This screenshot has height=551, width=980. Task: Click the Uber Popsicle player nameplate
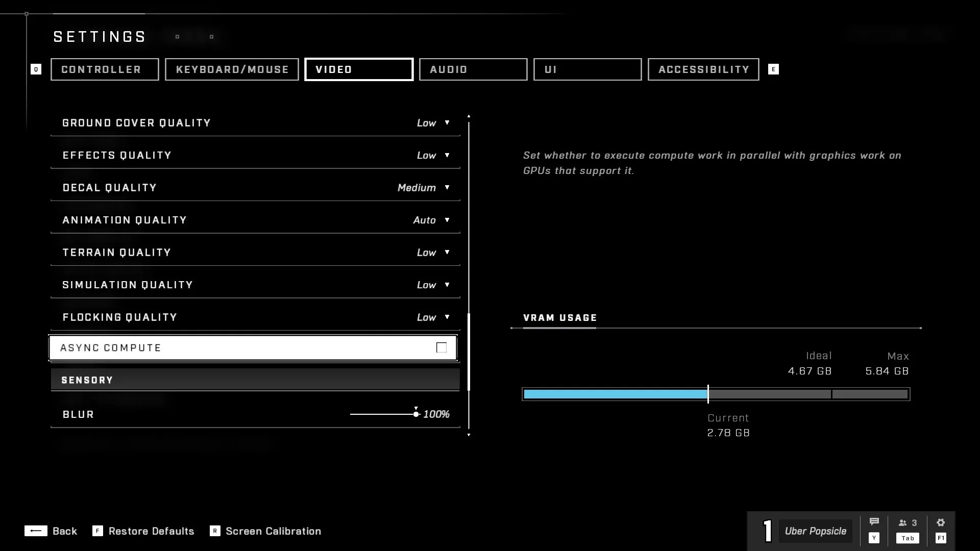point(816,531)
